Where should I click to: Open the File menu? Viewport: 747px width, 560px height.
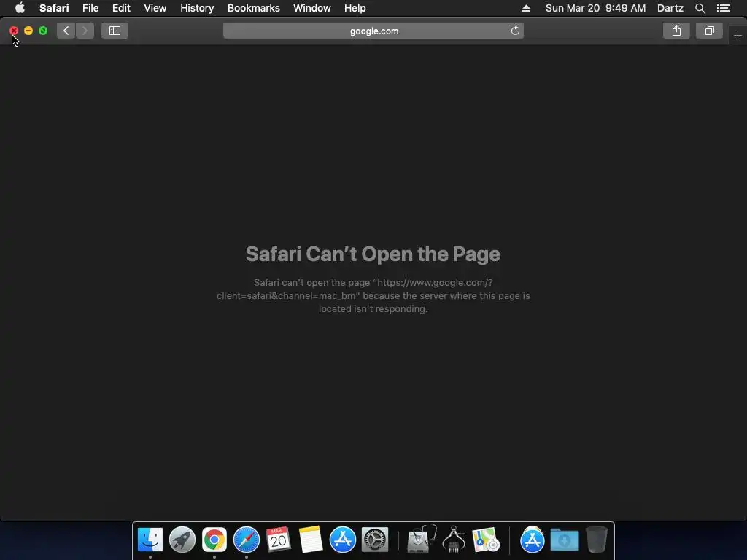(x=90, y=8)
